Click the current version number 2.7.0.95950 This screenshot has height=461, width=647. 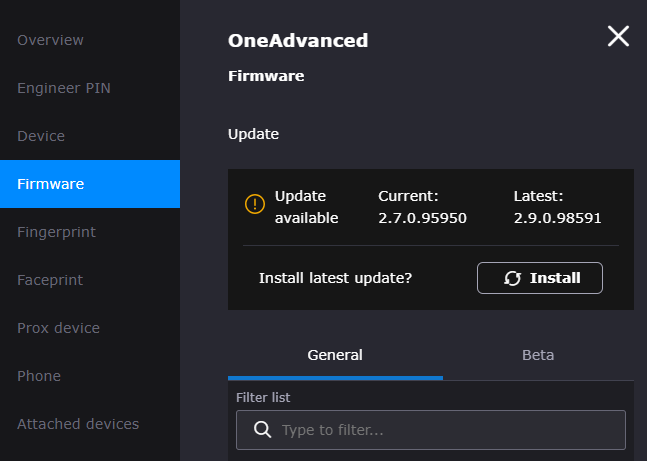(x=422, y=218)
